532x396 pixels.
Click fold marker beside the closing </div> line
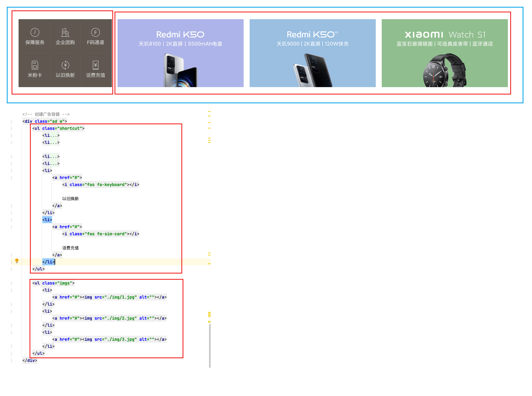pos(11,360)
